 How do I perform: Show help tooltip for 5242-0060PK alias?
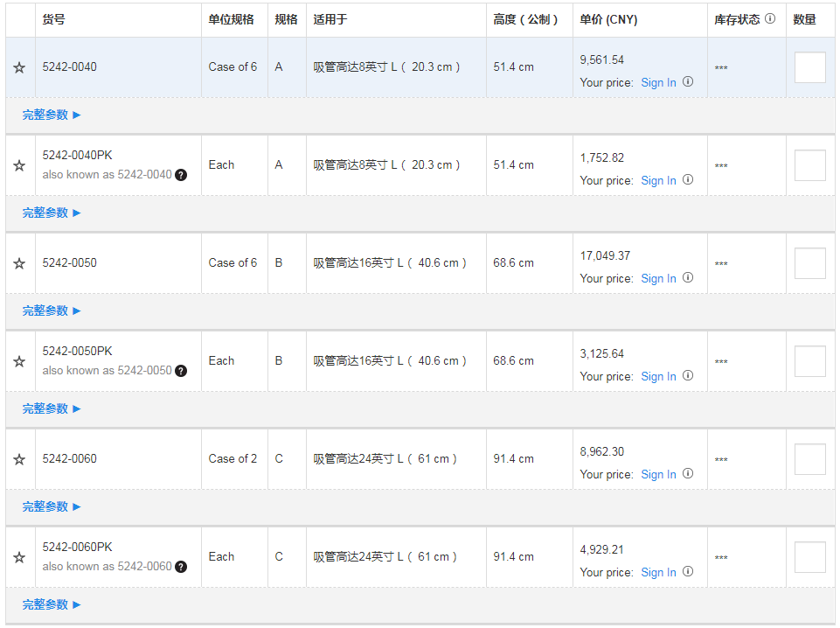coord(181,567)
